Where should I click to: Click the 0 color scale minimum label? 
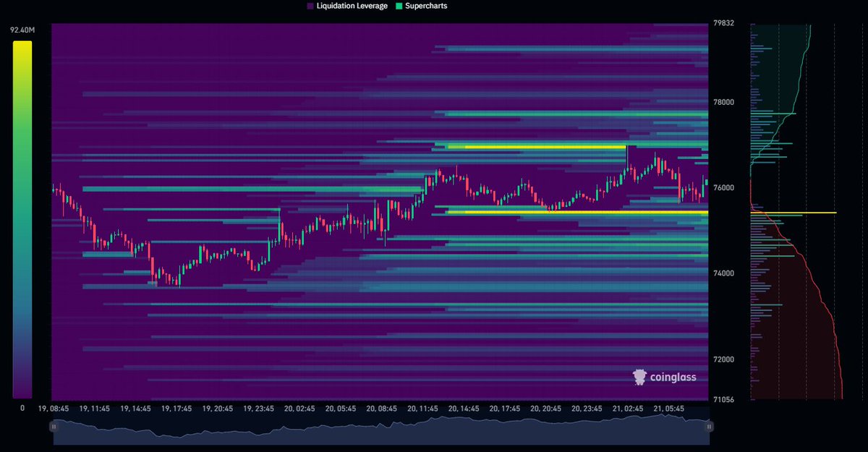(22, 408)
